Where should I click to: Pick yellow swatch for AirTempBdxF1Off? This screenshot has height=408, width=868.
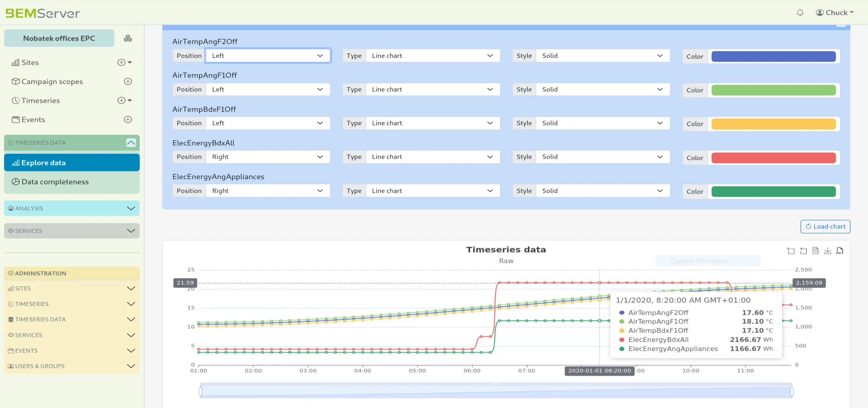coord(774,124)
